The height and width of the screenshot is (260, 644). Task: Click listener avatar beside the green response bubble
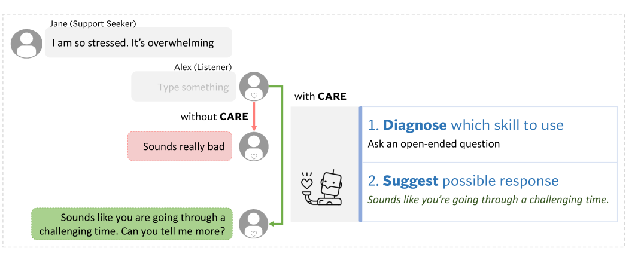pyautogui.click(x=253, y=224)
